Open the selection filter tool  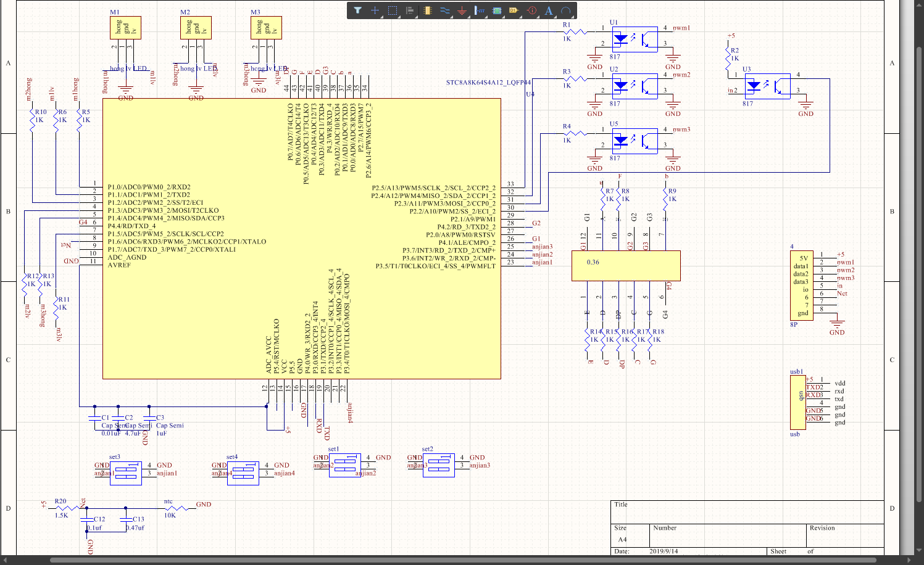click(357, 10)
